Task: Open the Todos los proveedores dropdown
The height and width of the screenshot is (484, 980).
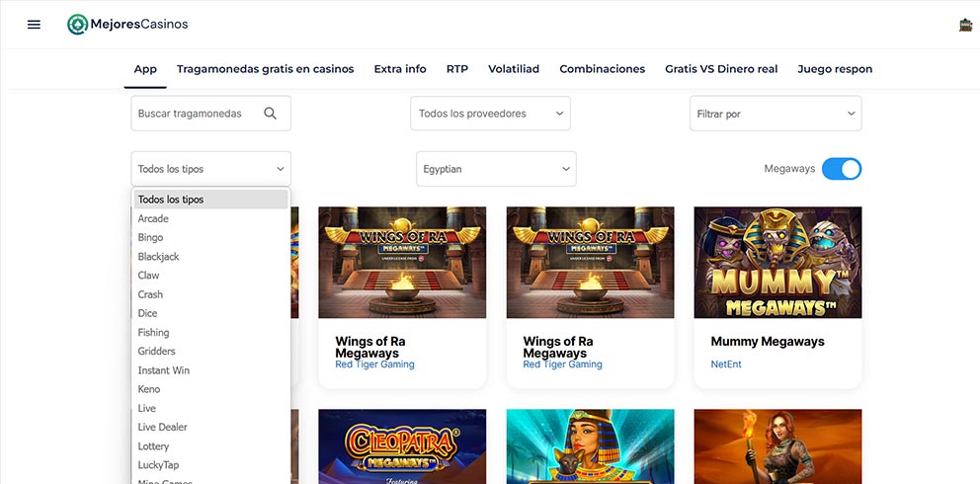Action: coord(490,114)
